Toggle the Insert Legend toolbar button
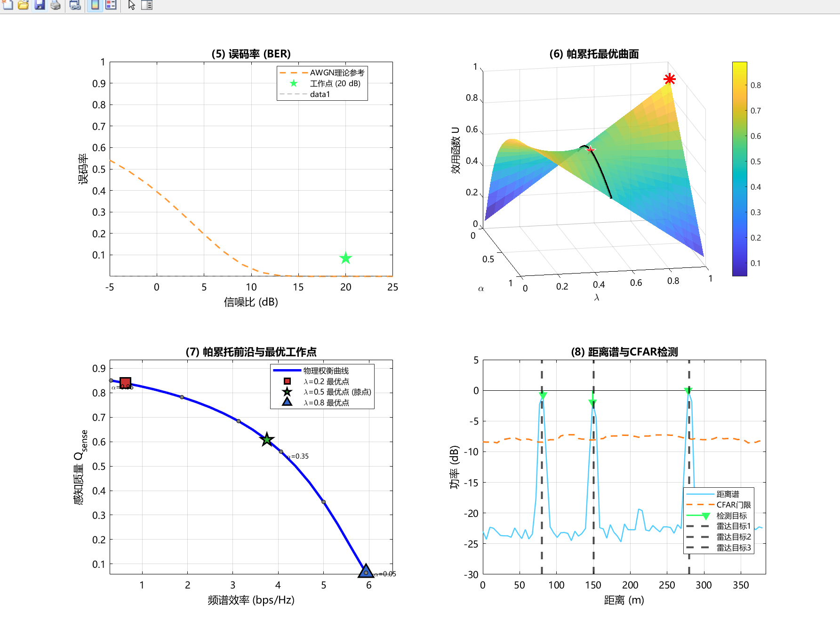 tap(111, 5)
